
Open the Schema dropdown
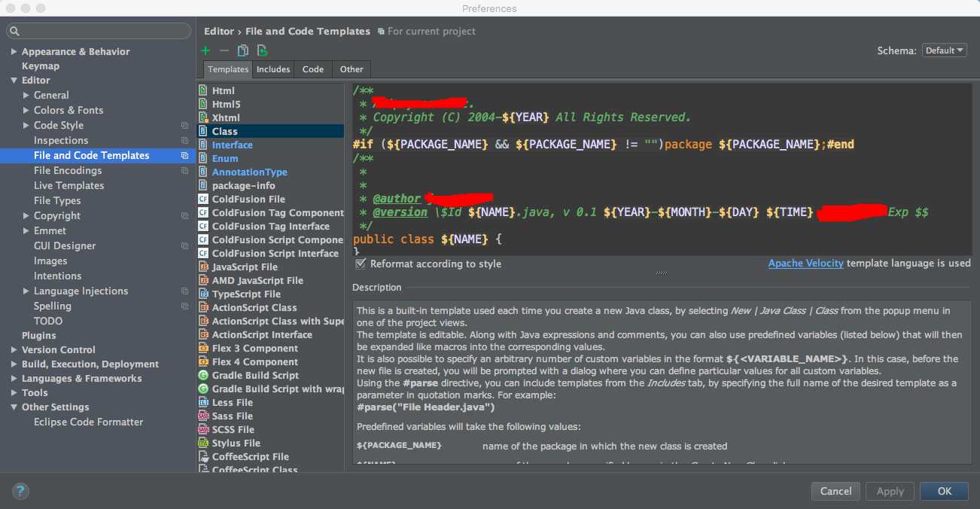944,50
